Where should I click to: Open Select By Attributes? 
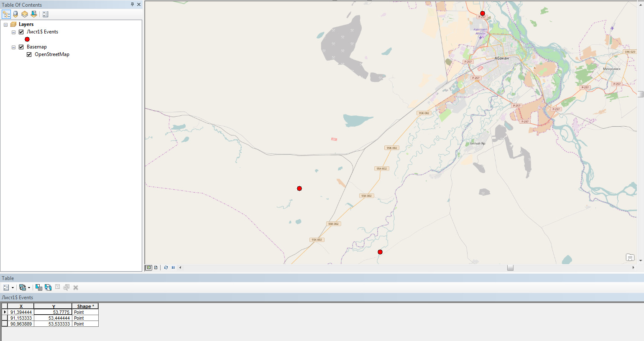click(39, 288)
